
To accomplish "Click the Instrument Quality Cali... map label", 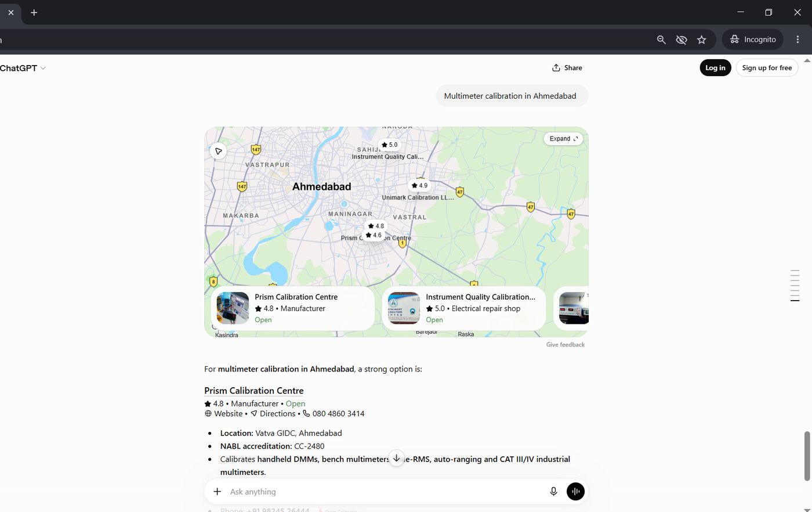I will (x=387, y=157).
